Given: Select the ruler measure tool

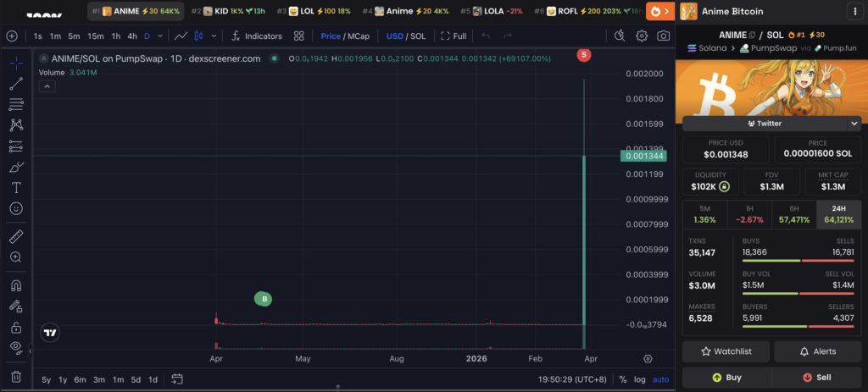Looking at the screenshot, I should point(16,236).
